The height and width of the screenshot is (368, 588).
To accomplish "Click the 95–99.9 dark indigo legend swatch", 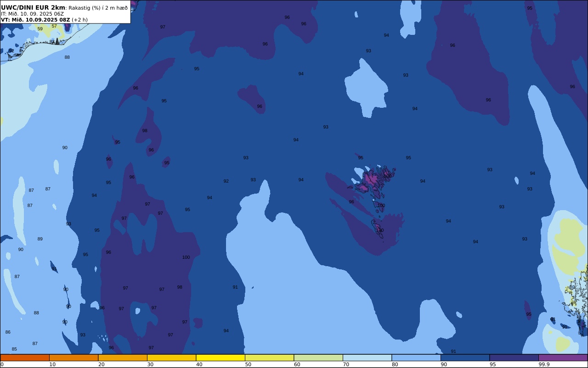I will pyautogui.click(x=514, y=357).
